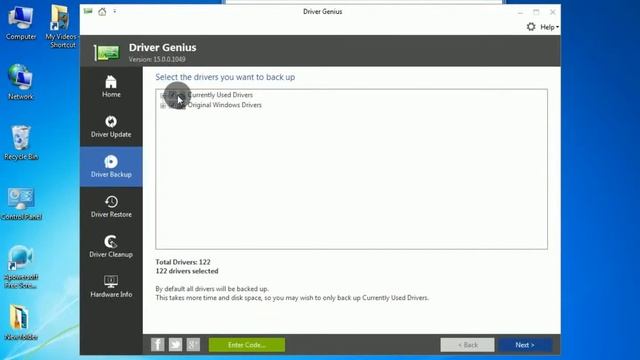
Task: Expand the Original Windows Drivers node
Action: [x=163, y=105]
